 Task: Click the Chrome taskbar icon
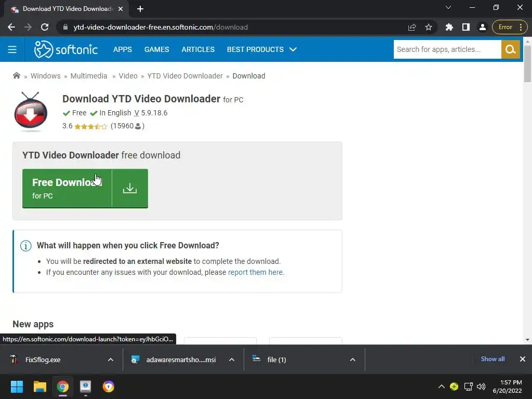tap(63, 387)
